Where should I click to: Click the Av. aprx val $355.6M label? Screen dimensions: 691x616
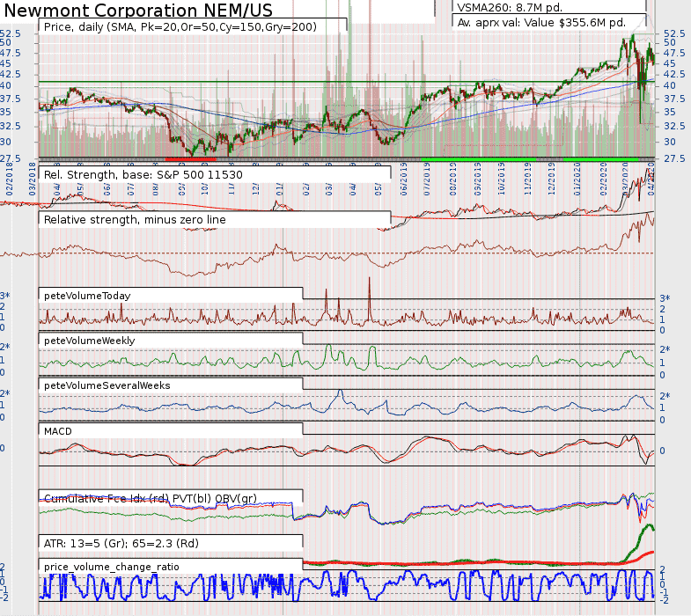pyautogui.click(x=541, y=23)
